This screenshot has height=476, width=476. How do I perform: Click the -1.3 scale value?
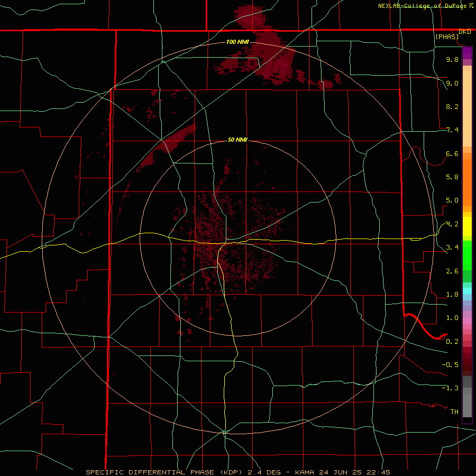point(450,388)
